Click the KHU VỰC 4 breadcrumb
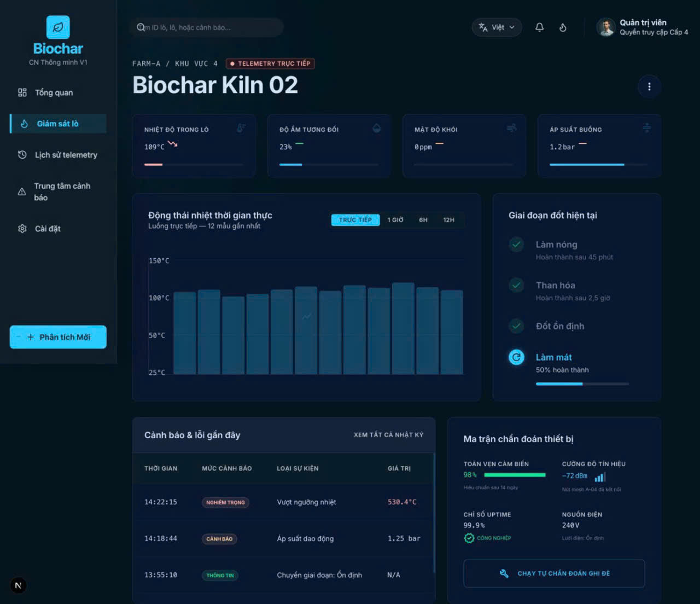Screen dimensions: 700x604 [196, 63]
